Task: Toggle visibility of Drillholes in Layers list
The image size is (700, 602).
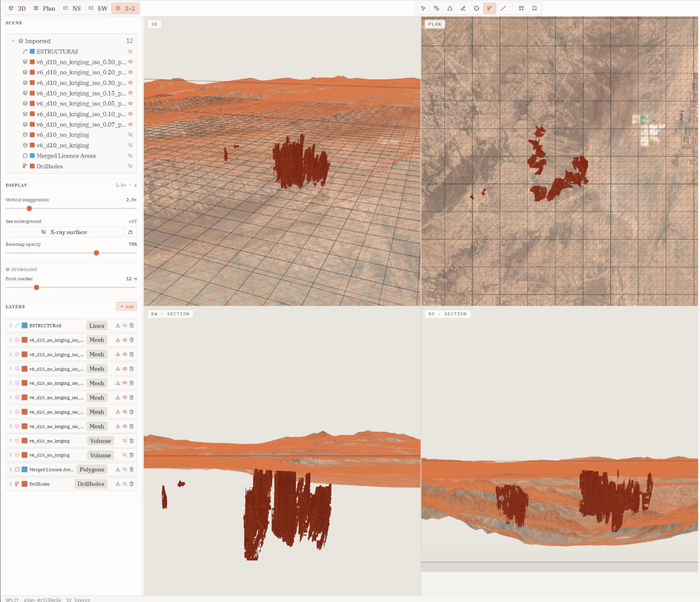Action: click(125, 484)
